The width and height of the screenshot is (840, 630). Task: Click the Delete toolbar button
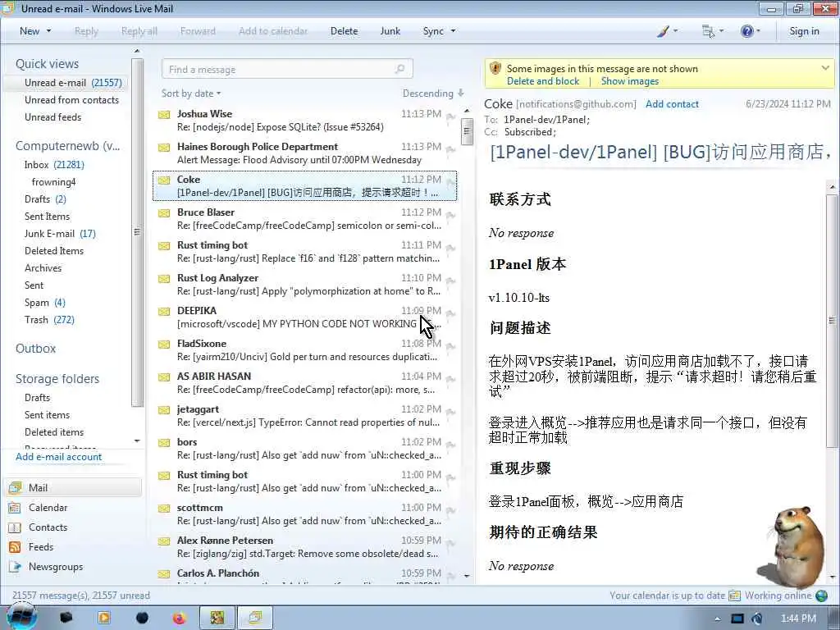coord(344,31)
